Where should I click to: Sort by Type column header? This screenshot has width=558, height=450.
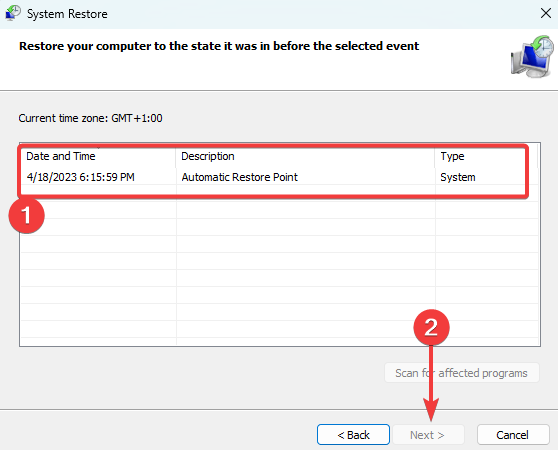(x=486, y=156)
